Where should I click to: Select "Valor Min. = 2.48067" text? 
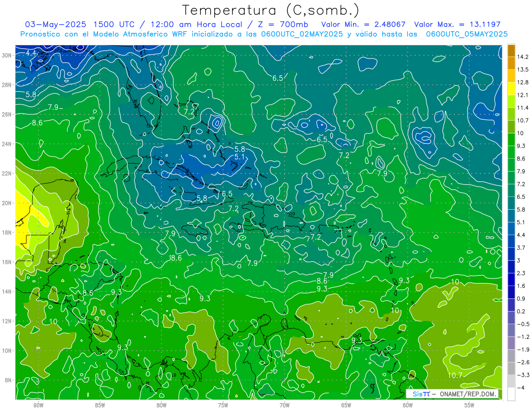364,24
